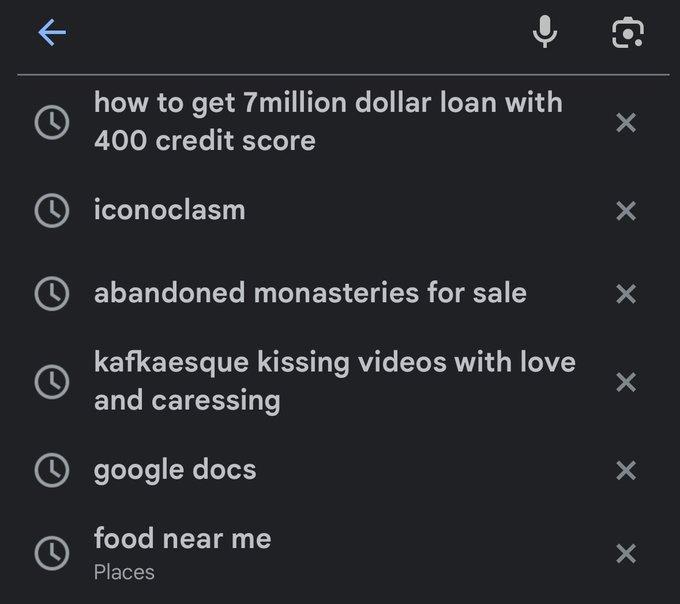Focus the empty search input field
This screenshot has height=604, width=680.
[290, 33]
